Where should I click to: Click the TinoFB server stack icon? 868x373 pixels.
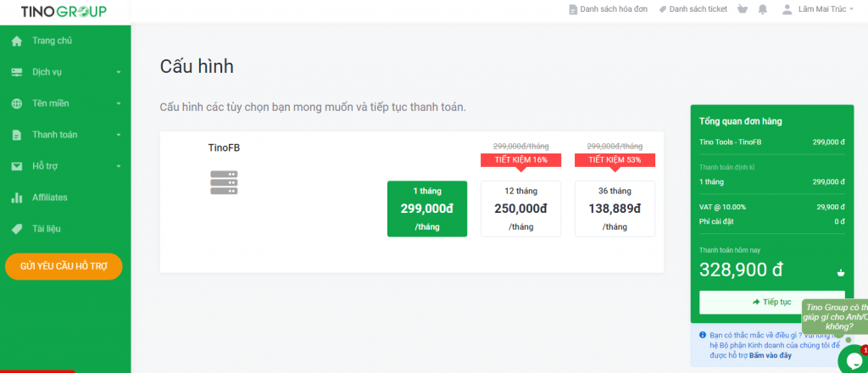(x=224, y=182)
